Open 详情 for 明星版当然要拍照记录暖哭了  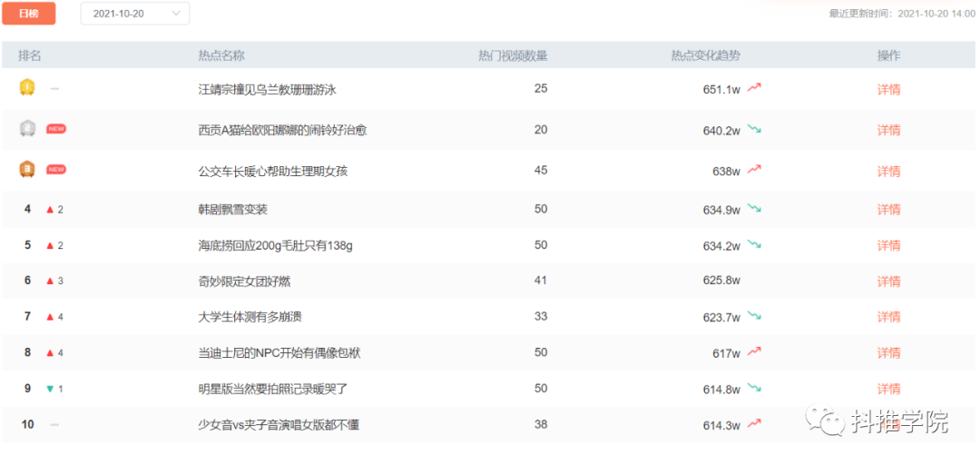[888, 390]
